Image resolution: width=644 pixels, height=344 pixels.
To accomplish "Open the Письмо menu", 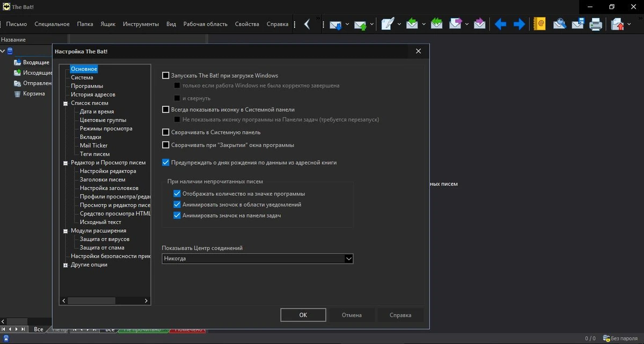I will (x=17, y=24).
